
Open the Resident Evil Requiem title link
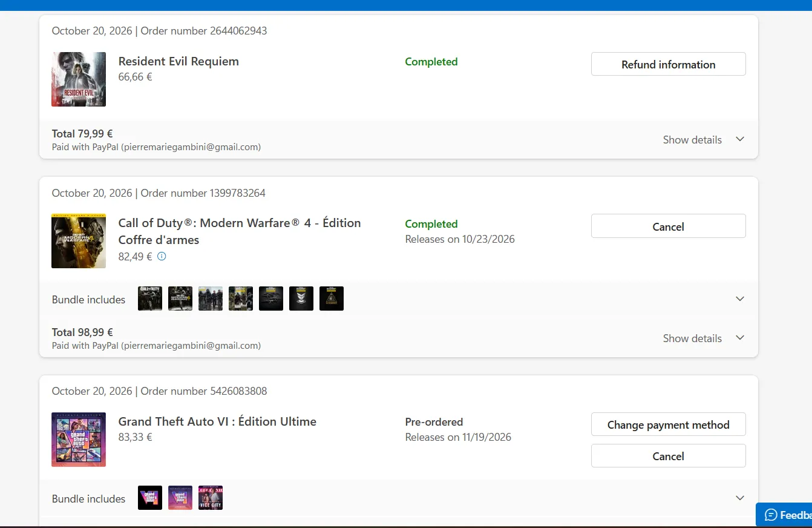178,61
